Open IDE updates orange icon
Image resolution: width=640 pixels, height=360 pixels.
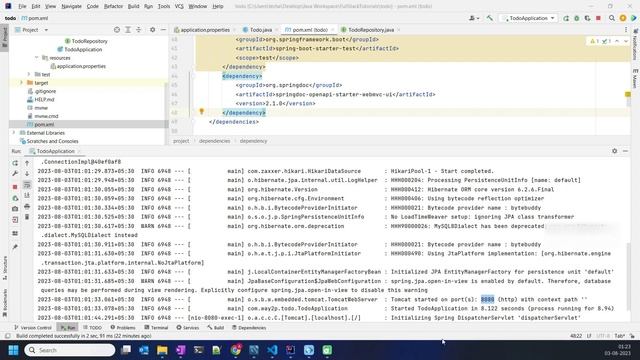623,18
